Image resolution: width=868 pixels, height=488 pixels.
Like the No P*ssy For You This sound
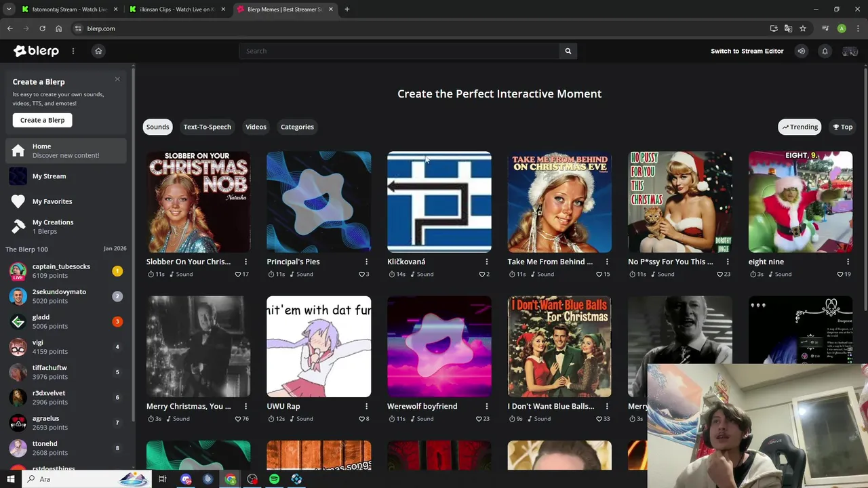719,274
